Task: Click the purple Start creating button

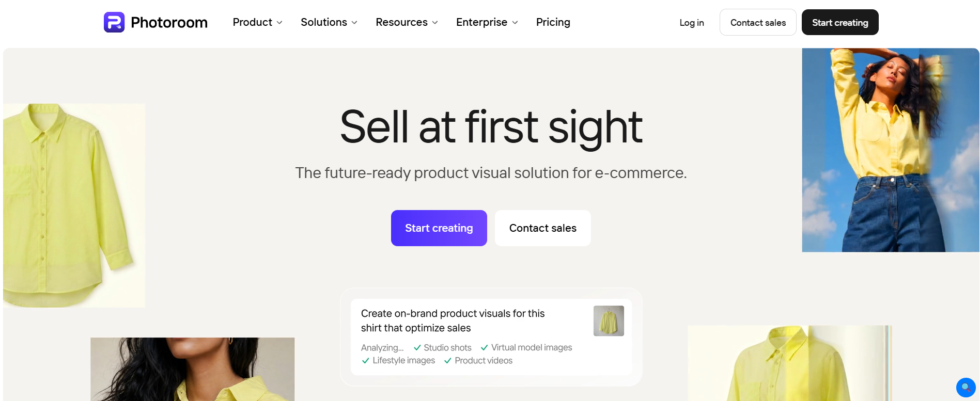Action: coord(439,228)
